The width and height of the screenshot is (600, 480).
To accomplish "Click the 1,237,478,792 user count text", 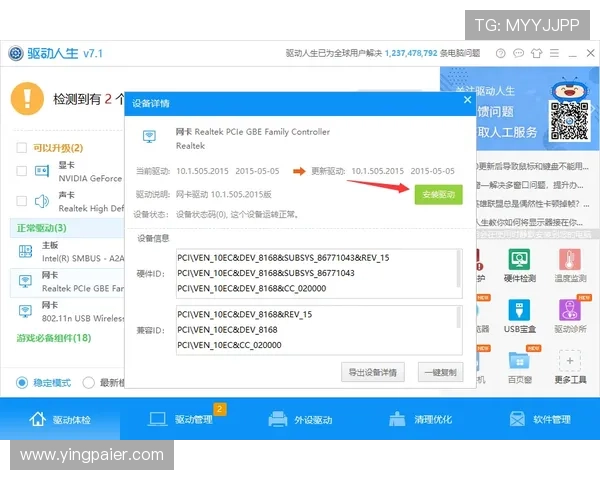I will click(x=411, y=53).
